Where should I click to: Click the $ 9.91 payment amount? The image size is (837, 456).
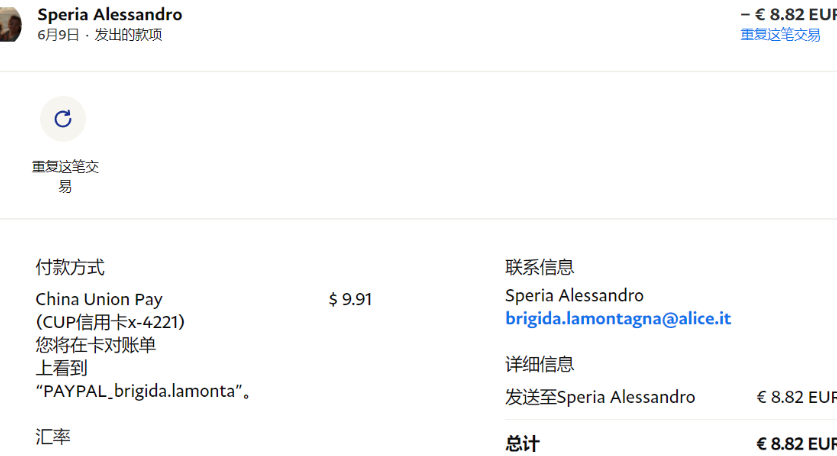click(x=350, y=300)
